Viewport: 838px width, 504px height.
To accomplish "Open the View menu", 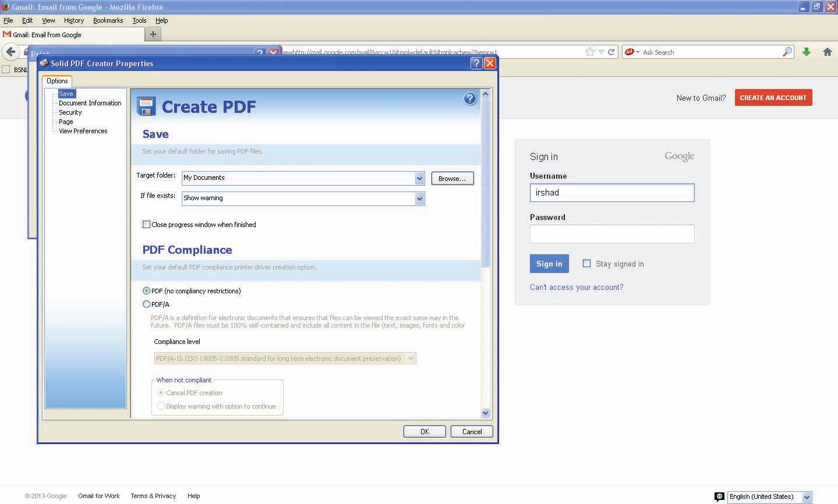I will pyautogui.click(x=48, y=20).
